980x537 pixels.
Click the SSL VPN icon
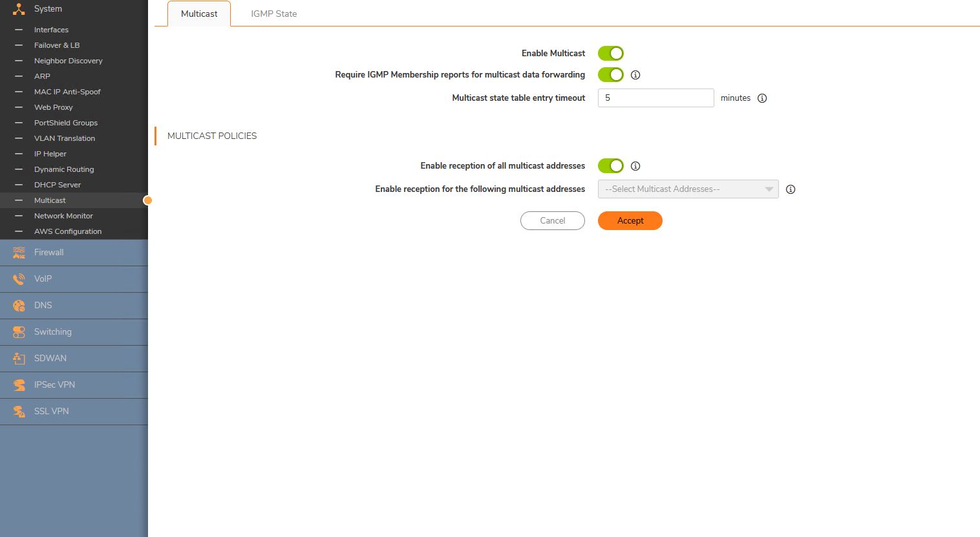(19, 412)
